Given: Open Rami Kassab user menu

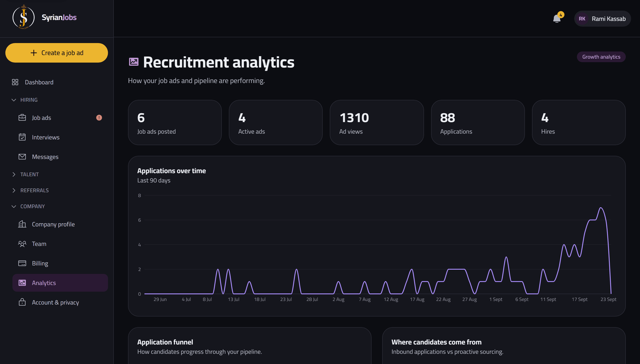Looking at the screenshot, I should click(602, 19).
